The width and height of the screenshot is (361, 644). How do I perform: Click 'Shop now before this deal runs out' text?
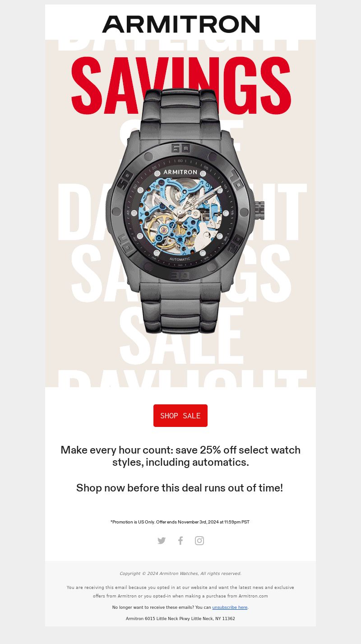click(180, 488)
